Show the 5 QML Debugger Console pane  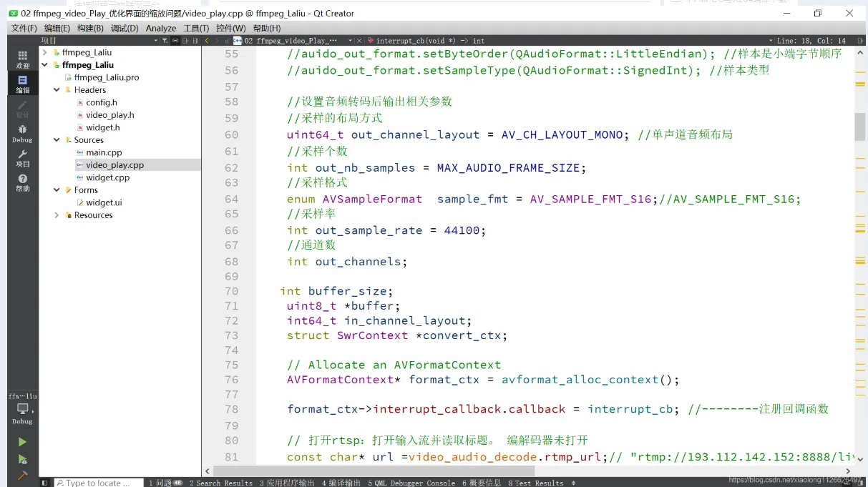411,483
